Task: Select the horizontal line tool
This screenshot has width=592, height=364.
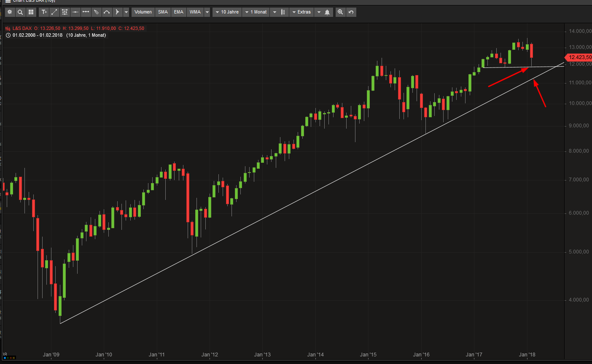Action: (x=75, y=12)
